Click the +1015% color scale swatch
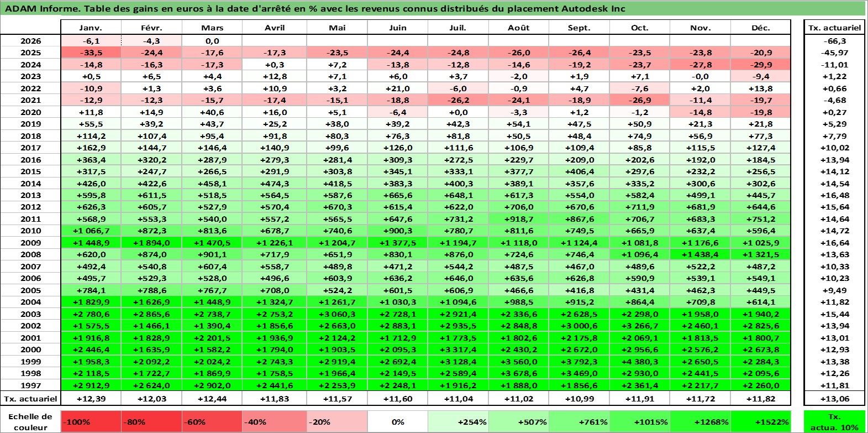 (x=639, y=421)
